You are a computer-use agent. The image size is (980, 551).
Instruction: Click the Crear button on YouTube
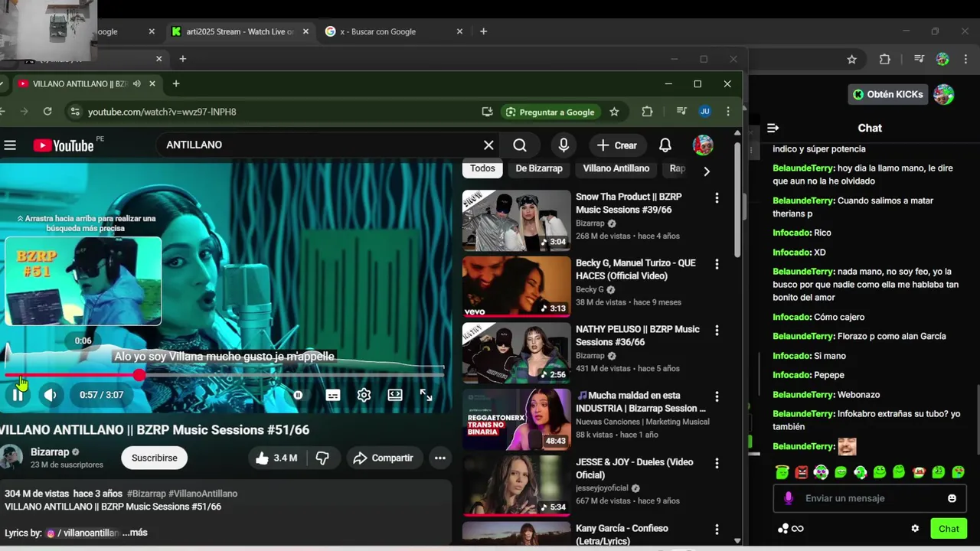[x=617, y=145]
